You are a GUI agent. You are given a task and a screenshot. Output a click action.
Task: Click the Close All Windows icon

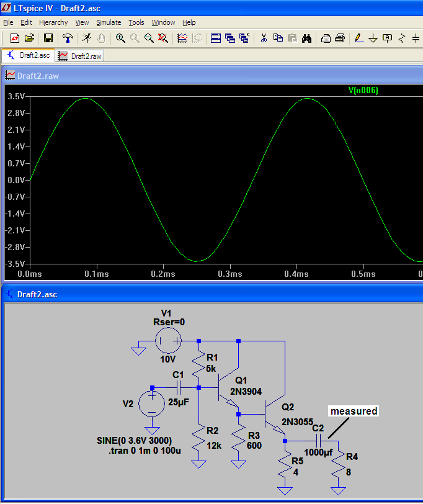[x=244, y=38]
